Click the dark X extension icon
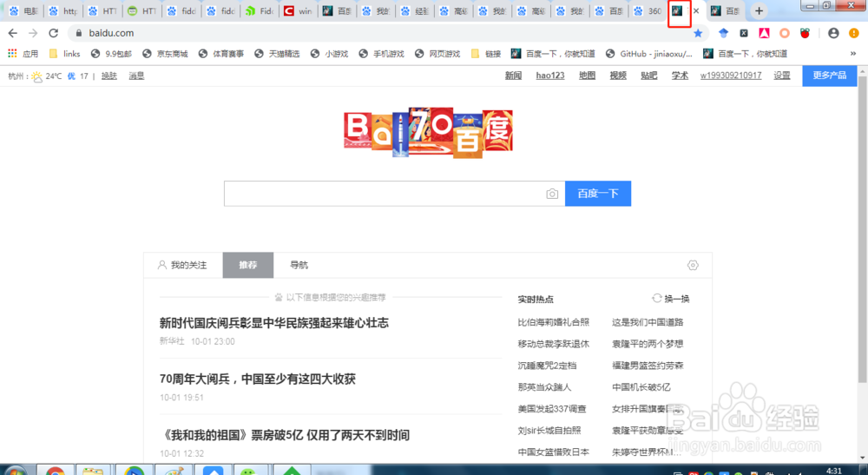This screenshot has height=475, width=868. tap(744, 33)
